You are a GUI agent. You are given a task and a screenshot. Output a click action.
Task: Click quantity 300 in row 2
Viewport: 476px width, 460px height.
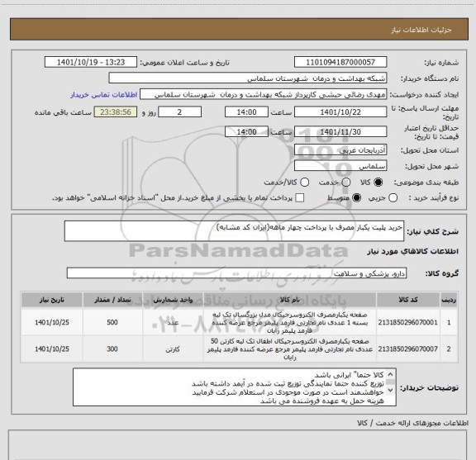point(112,349)
